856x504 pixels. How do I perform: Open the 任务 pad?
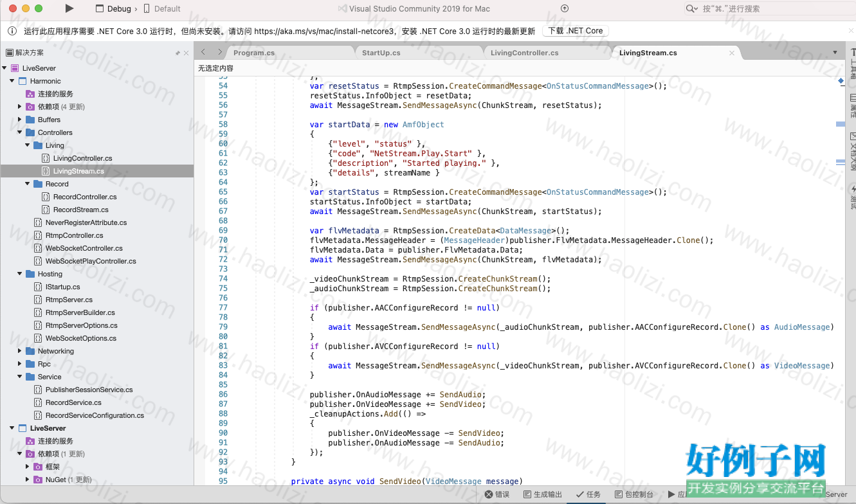[588, 494]
